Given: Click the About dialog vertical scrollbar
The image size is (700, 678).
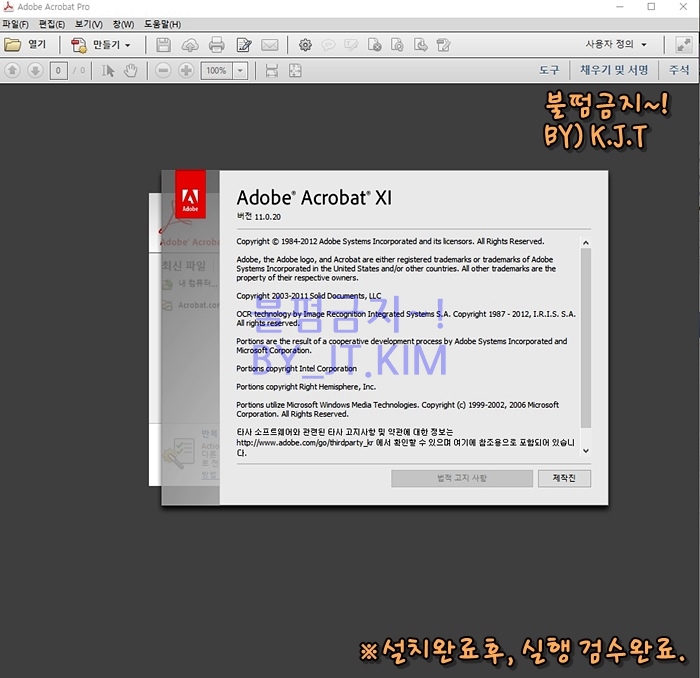Looking at the screenshot, I should pyautogui.click(x=586, y=340).
